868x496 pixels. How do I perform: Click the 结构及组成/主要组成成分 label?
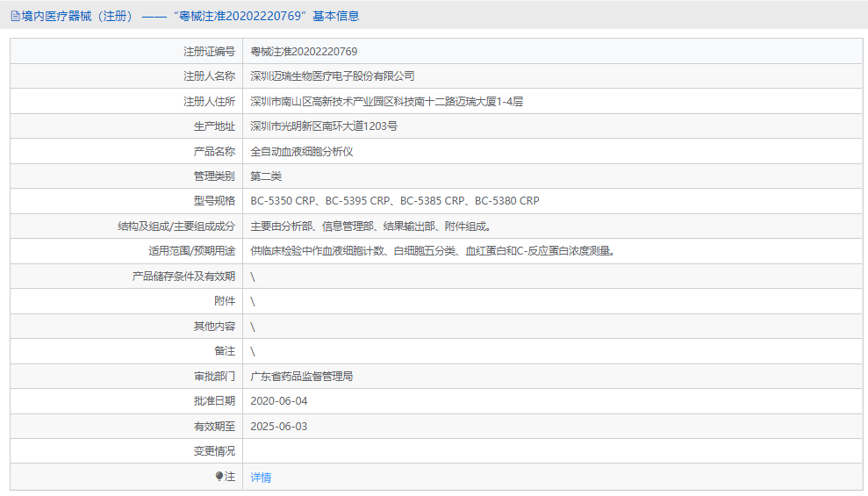pyautogui.click(x=176, y=226)
